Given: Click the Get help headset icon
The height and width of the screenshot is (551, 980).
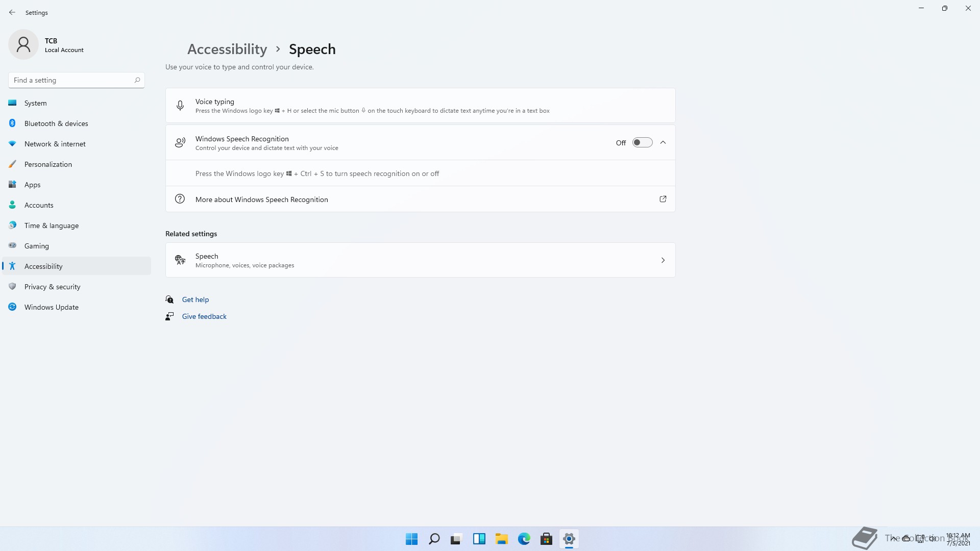Looking at the screenshot, I should point(169,299).
